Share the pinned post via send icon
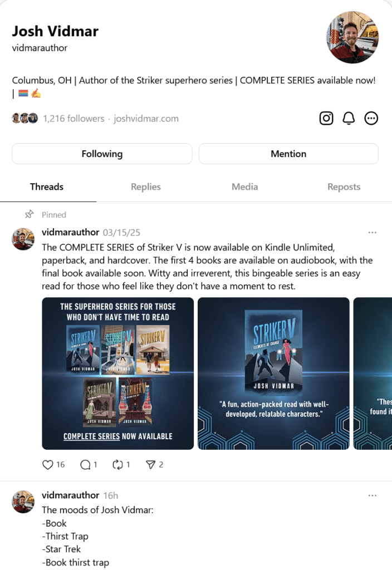 (150, 465)
